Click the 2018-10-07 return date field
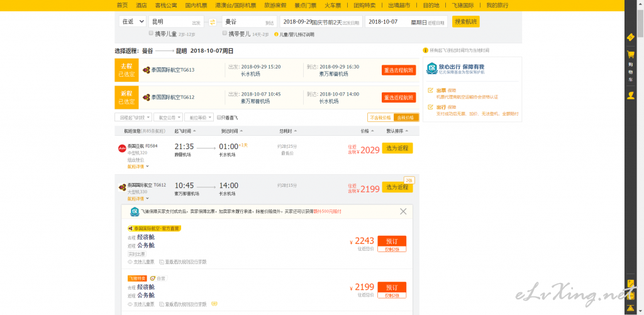This screenshot has width=644, height=315. 406,22
